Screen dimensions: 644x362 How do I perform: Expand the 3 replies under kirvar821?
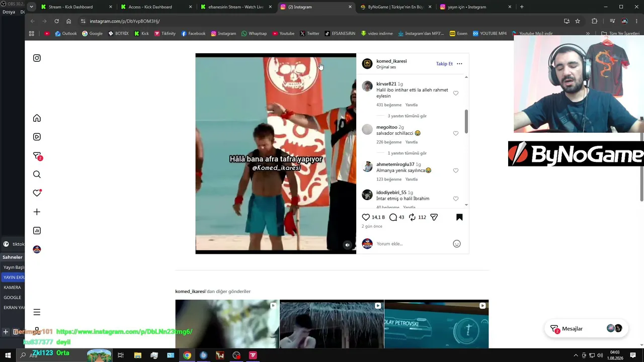pyautogui.click(x=407, y=116)
